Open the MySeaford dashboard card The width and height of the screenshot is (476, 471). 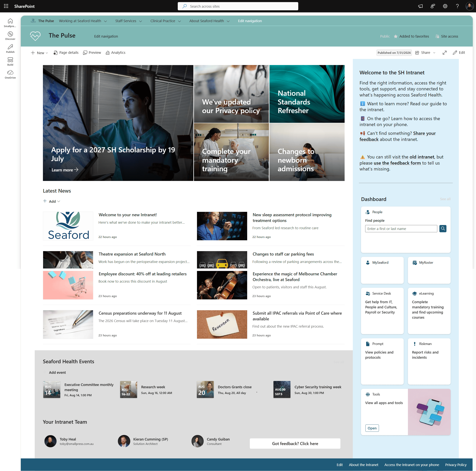tap(382, 270)
